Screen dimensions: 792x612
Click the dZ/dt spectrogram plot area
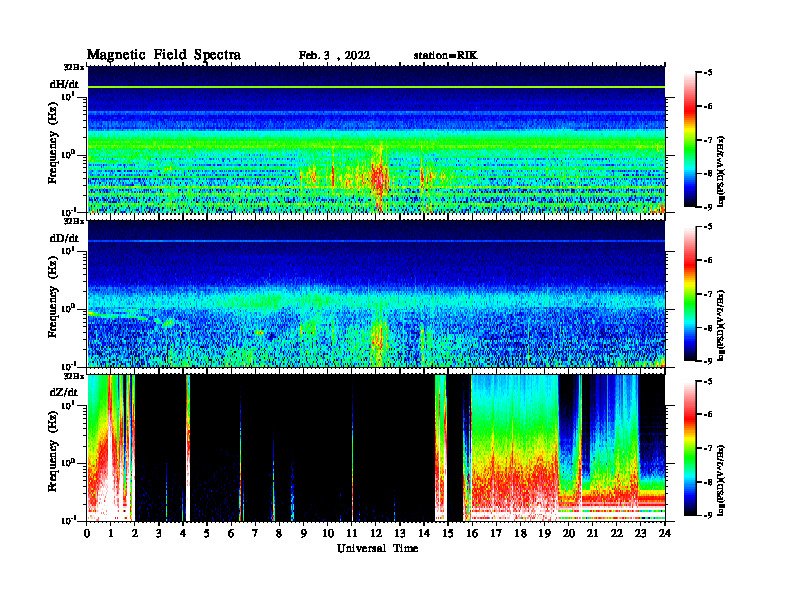click(x=376, y=448)
